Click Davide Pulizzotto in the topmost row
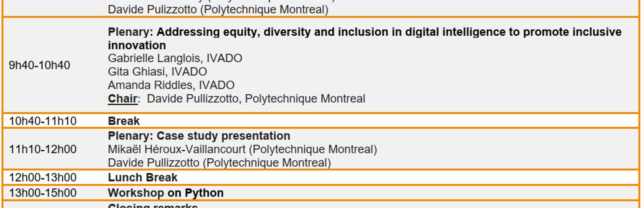This screenshot has width=644, height=208. pos(218,9)
